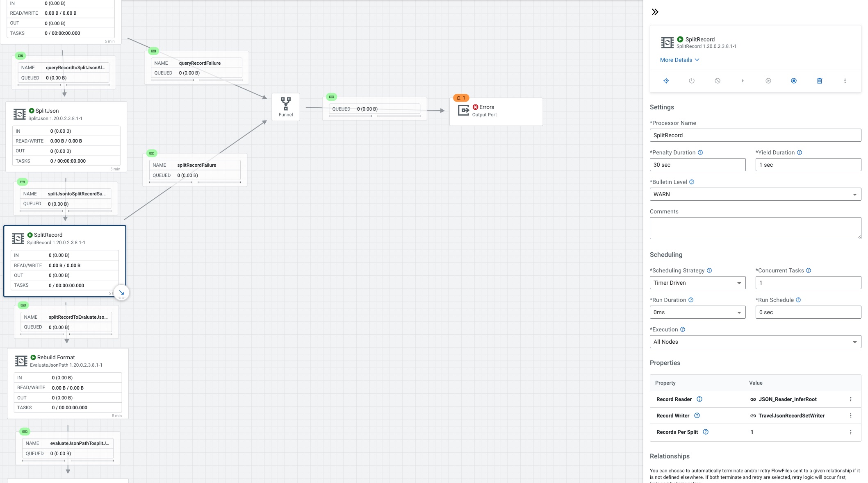
Task: Open the Execution dropdown
Action: click(x=755, y=342)
